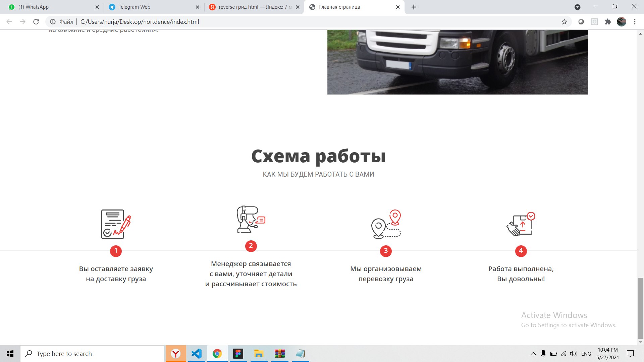Viewport: 644px width, 362px height.
Task: Open the clock and date flyout
Action: [607, 354]
